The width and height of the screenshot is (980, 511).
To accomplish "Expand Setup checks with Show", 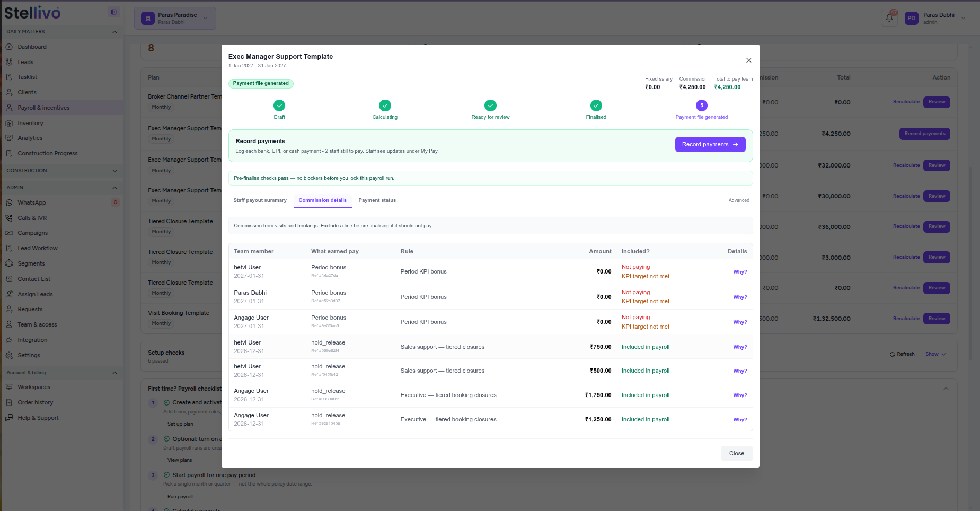I will pos(935,354).
